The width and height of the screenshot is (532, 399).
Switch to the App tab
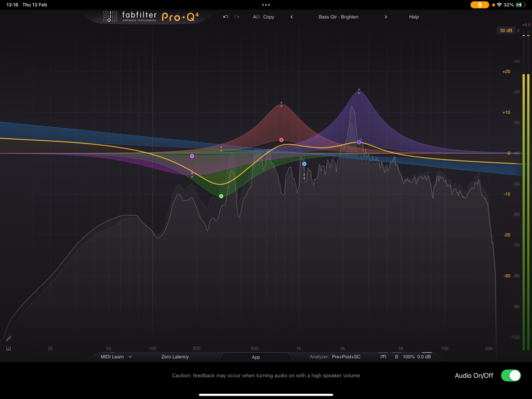click(255, 357)
